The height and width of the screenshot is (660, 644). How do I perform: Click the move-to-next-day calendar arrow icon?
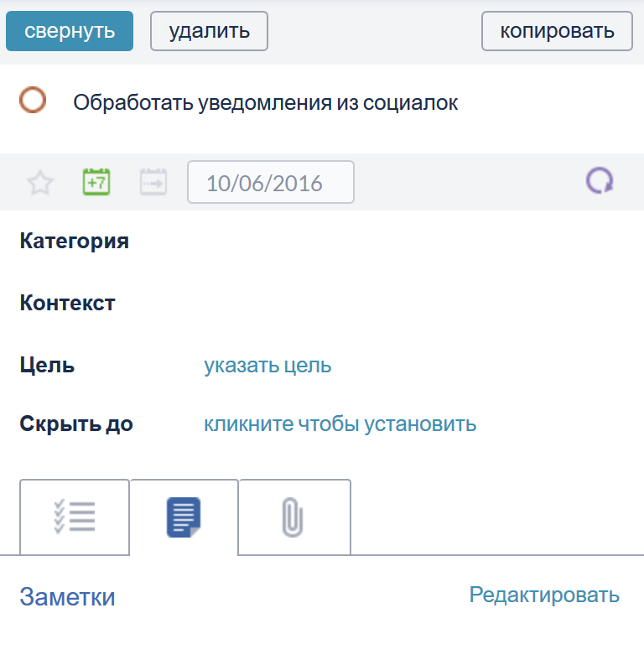153,182
